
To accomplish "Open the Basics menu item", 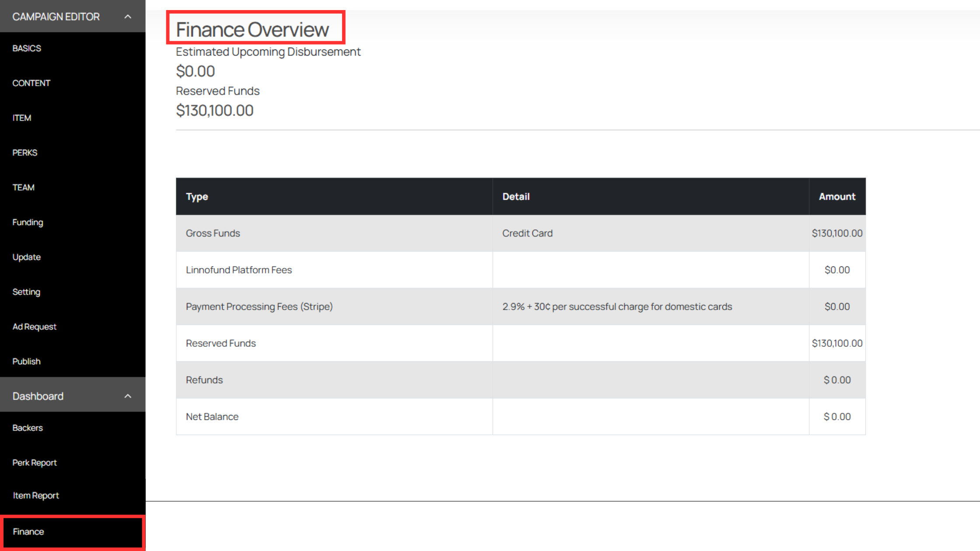I will coord(27,48).
